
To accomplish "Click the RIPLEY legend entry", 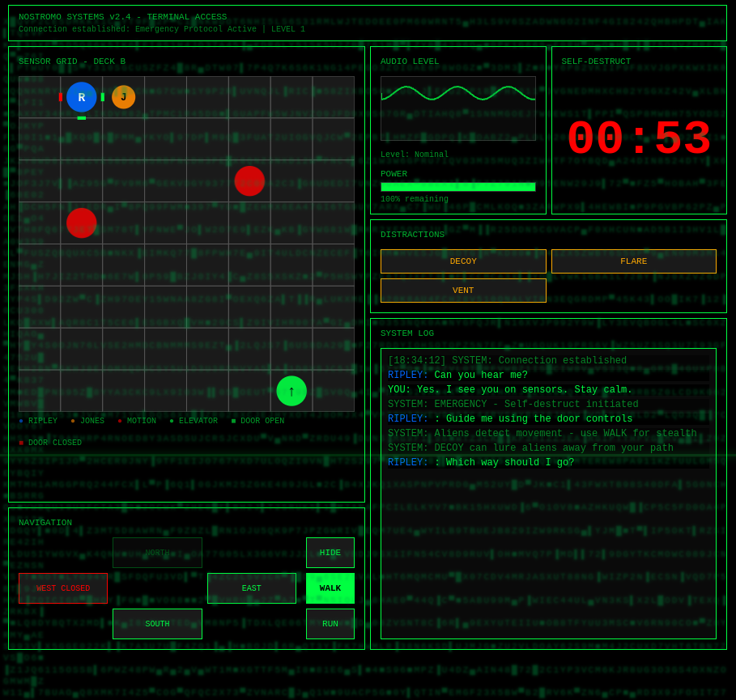I will tap(38, 421).
